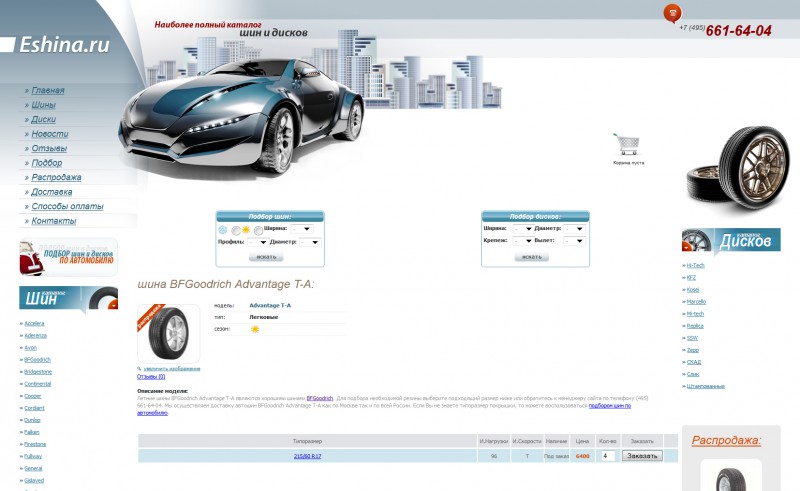Open the tire Диаметр dropdown

coord(310,242)
